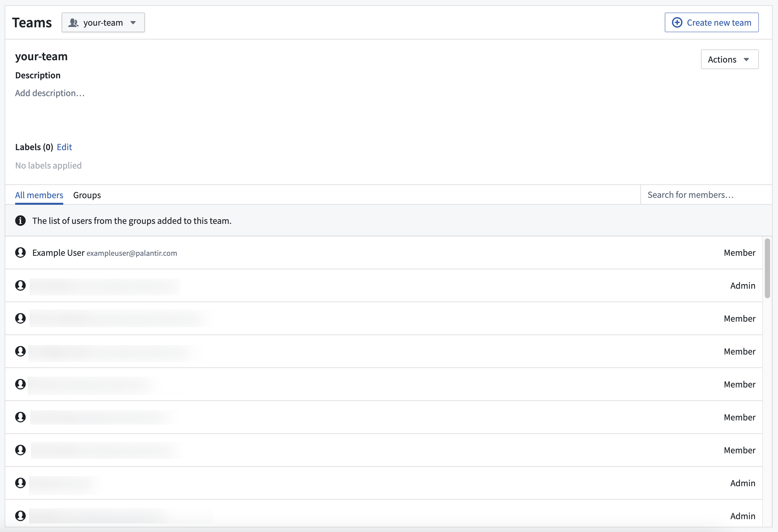Click the Edit link next to Labels
Viewport: 778px width, 532px height.
coord(64,147)
